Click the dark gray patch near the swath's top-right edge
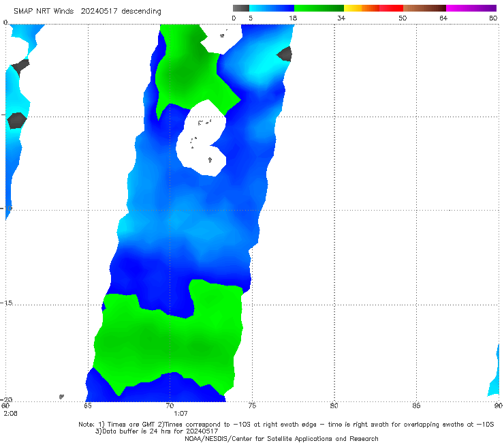Screen dimensions: 504x443 click(285, 54)
